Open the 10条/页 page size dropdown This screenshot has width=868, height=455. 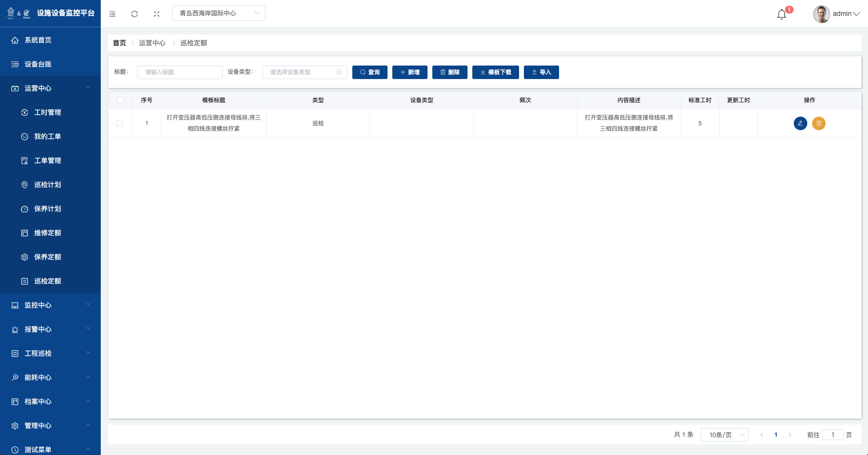point(724,435)
